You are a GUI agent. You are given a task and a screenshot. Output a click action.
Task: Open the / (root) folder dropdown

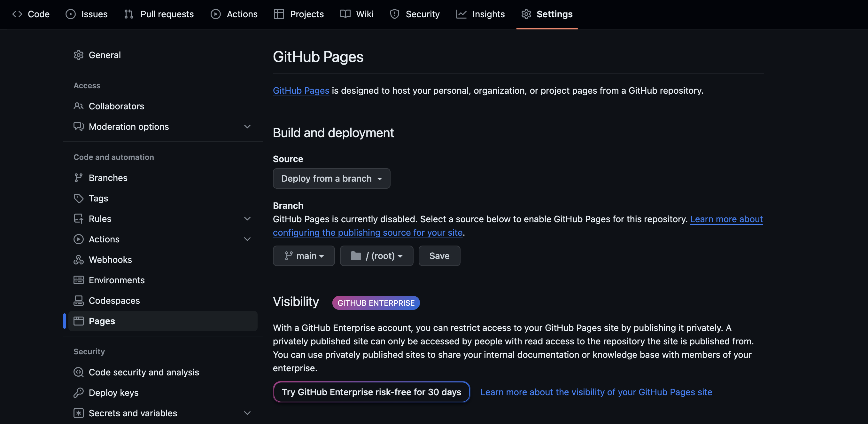tap(376, 256)
